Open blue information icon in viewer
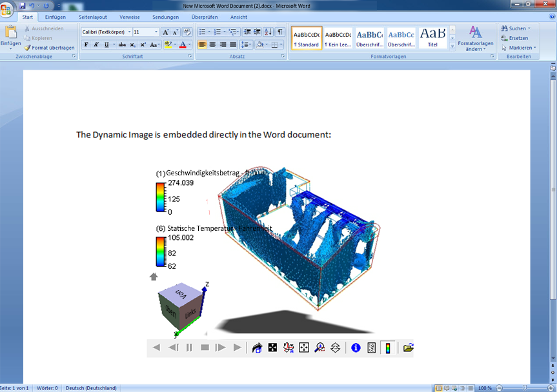 pos(356,348)
